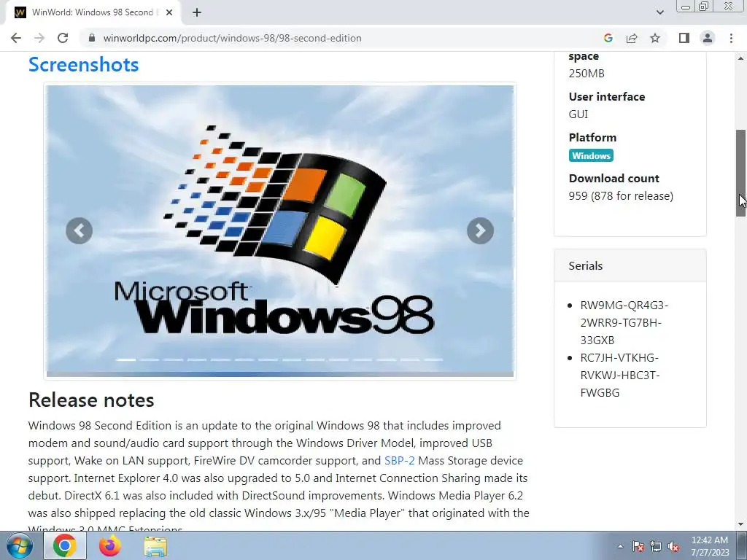Bookmark this page with star icon

coord(655,38)
